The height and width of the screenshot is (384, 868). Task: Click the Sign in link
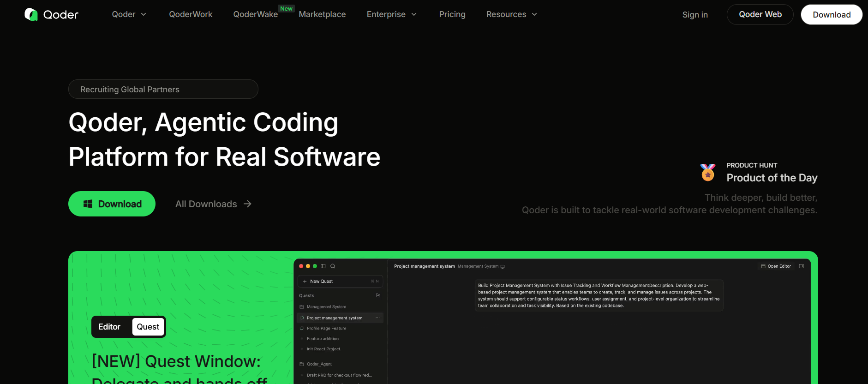pos(695,15)
